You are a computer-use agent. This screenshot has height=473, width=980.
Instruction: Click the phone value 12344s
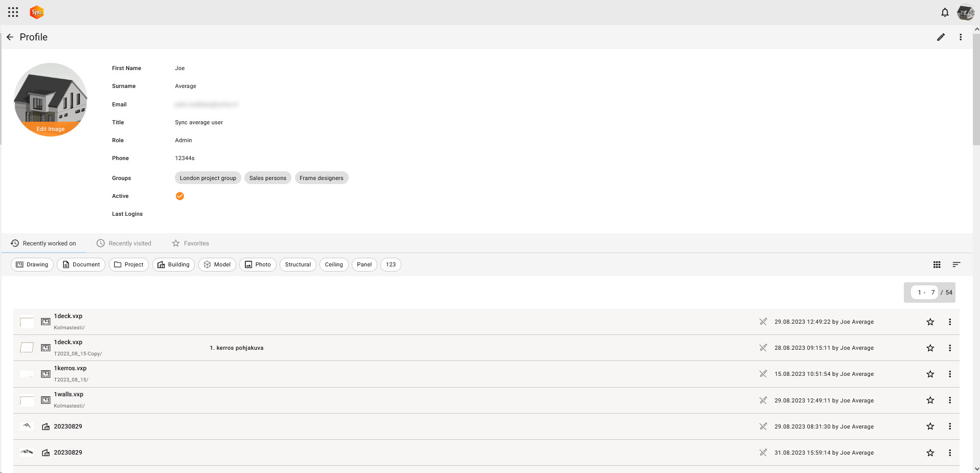coord(185,159)
